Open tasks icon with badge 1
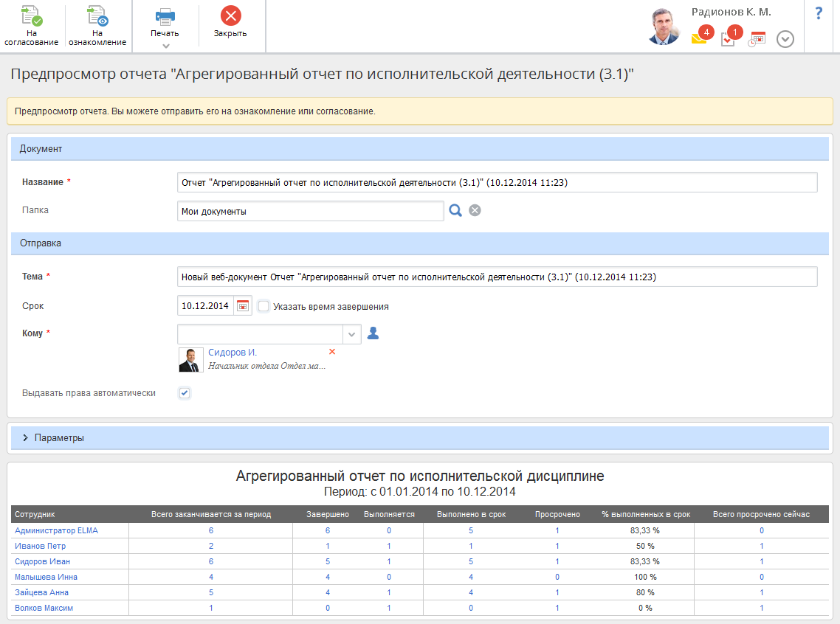This screenshot has width=840, height=624. 729,38
